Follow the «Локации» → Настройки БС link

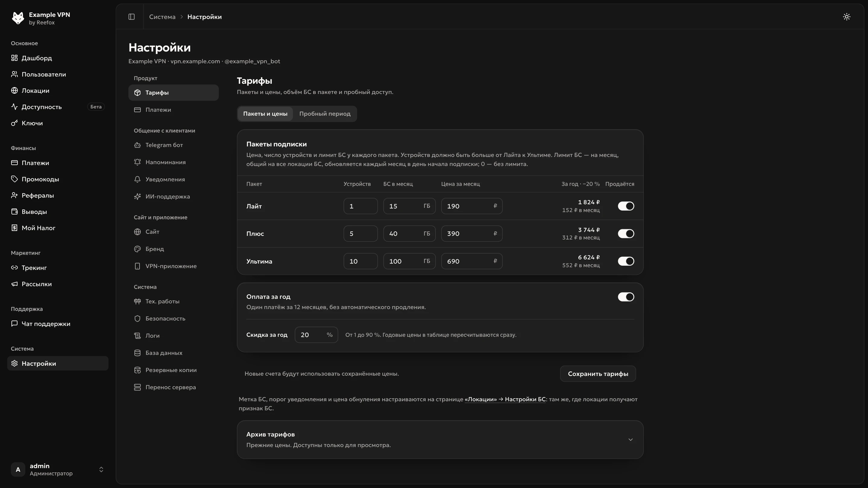[x=505, y=399]
